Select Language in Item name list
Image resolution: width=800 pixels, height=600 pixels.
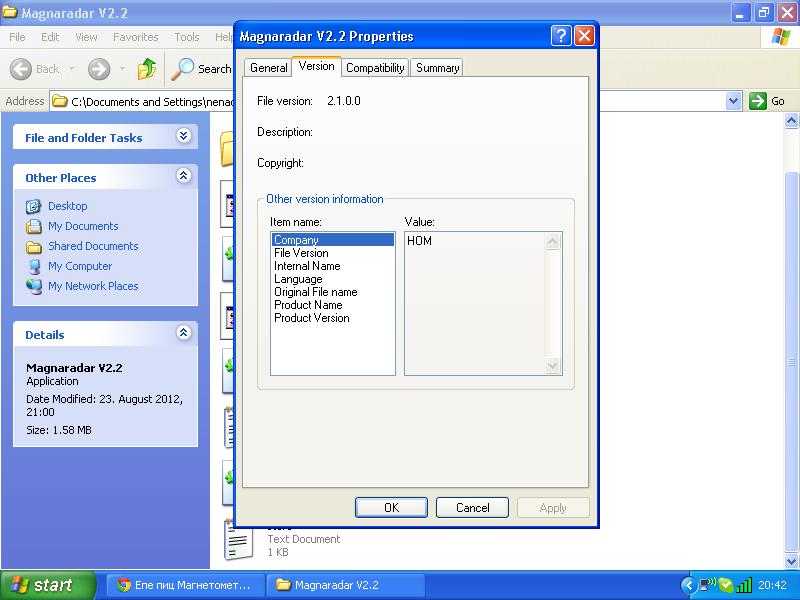point(333,279)
